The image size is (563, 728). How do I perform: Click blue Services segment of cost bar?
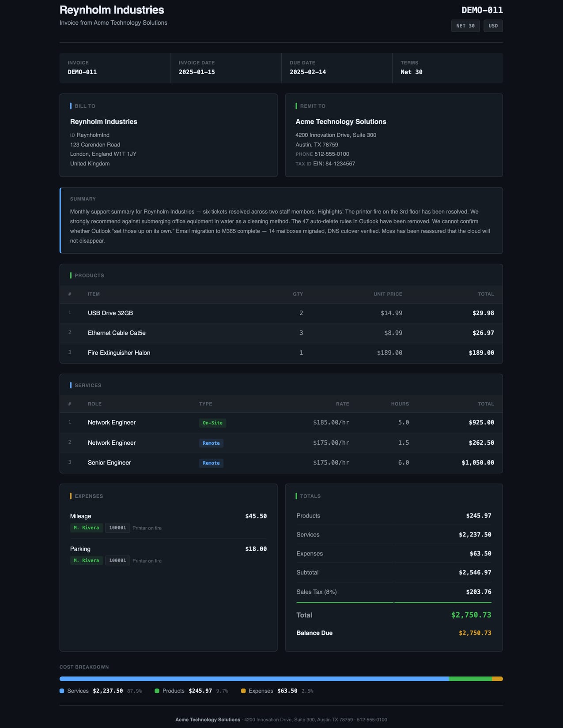coord(254,679)
